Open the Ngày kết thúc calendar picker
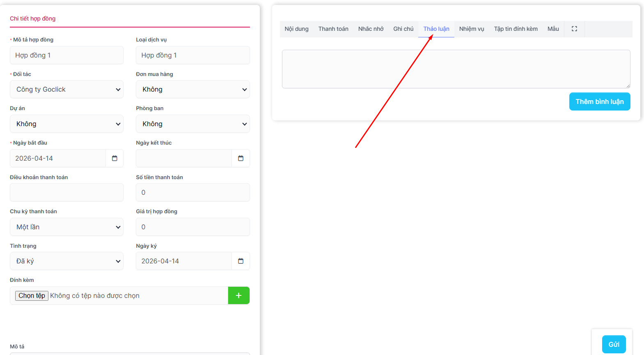Screen dimensions: 644x355 pos(241,158)
